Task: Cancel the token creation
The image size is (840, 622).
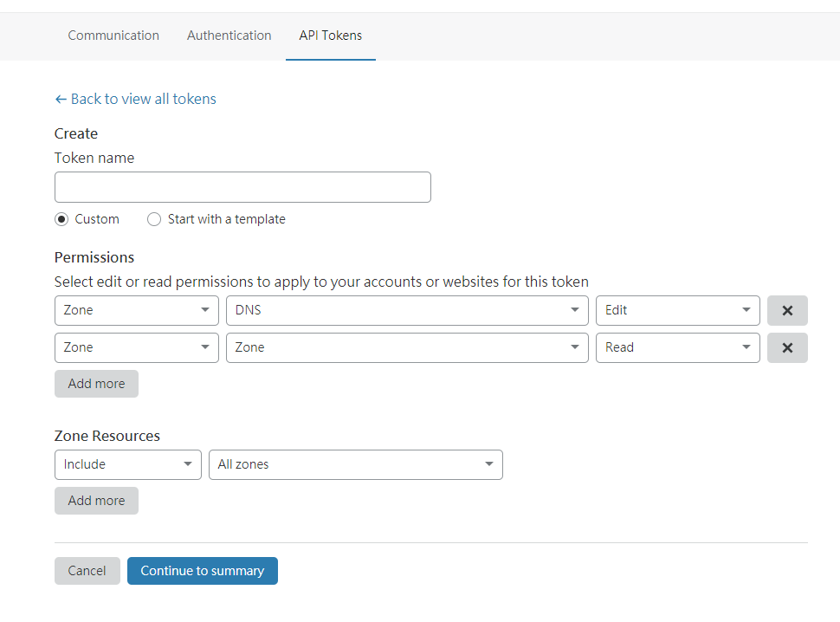Action: click(x=87, y=571)
